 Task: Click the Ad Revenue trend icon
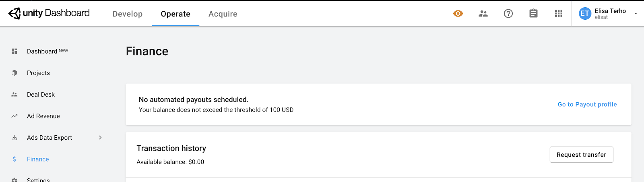click(x=14, y=116)
